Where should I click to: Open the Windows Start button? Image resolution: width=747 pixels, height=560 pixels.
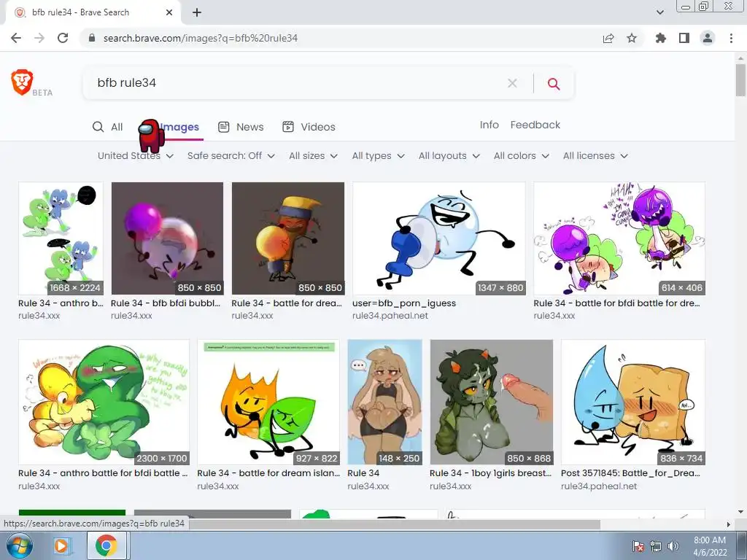pyautogui.click(x=19, y=545)
